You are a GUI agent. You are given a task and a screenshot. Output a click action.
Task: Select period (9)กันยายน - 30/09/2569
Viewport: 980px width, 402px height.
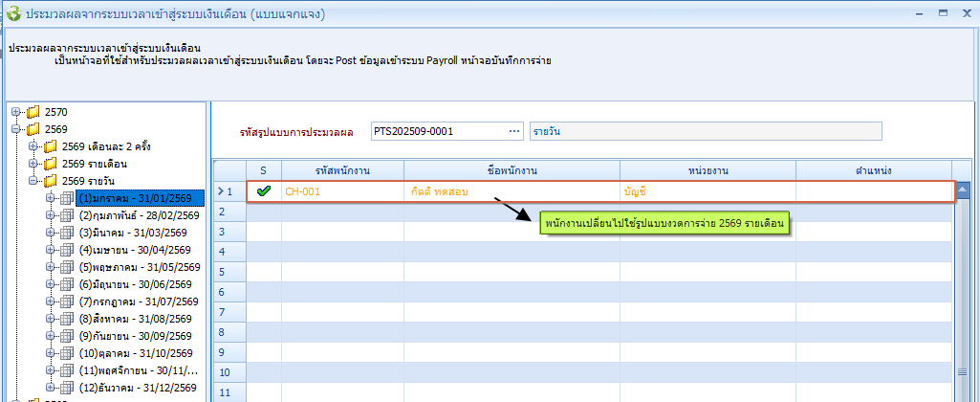135,336
